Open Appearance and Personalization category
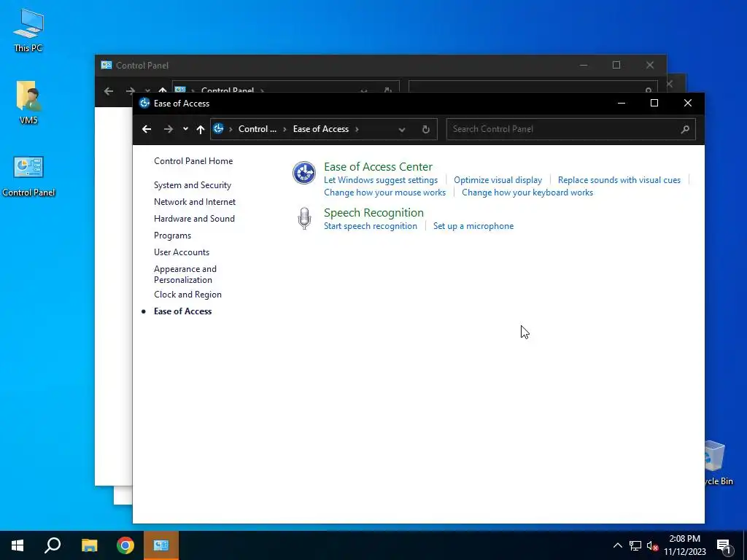Screen dimensions: 747x560 point(185,274)
